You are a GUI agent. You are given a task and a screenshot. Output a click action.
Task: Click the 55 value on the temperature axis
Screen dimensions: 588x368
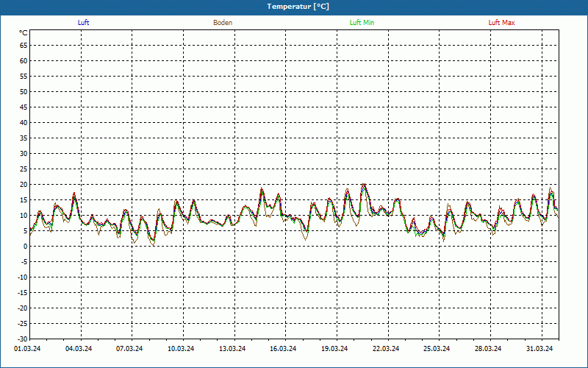click(x=24, y=77)
